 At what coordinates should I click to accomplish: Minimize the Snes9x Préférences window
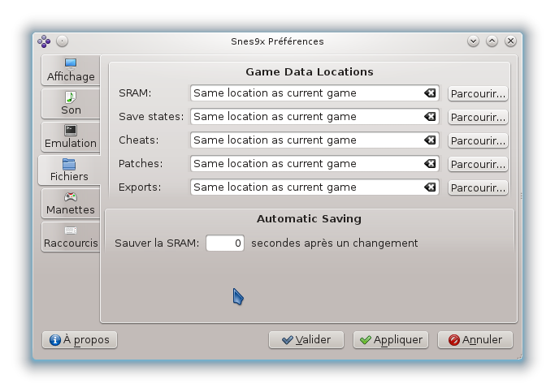click(x=473, y=41)
